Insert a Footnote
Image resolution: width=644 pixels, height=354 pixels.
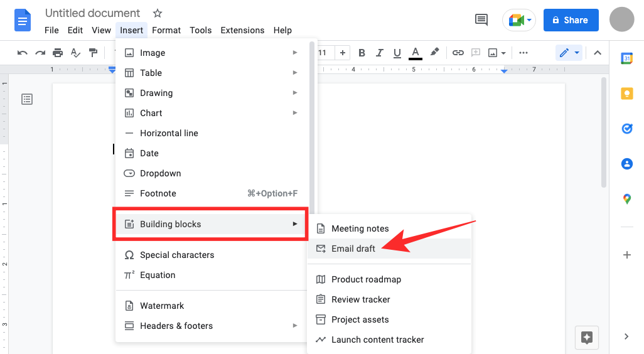211,193
